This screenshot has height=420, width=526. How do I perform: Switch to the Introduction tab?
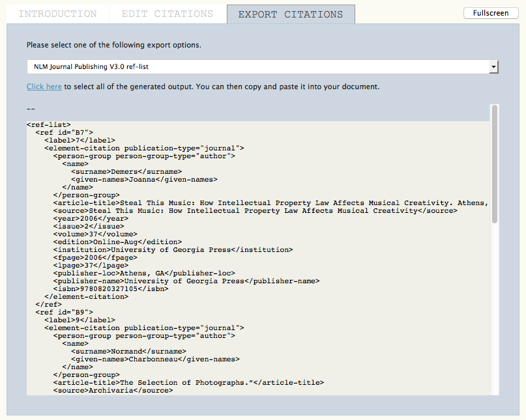point(57,14)
